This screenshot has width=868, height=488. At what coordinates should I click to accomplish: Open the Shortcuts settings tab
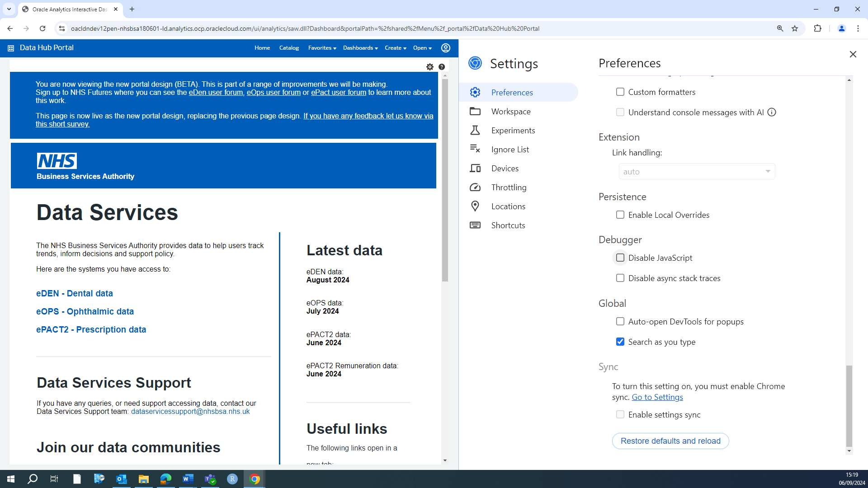(x=519, y=225)
